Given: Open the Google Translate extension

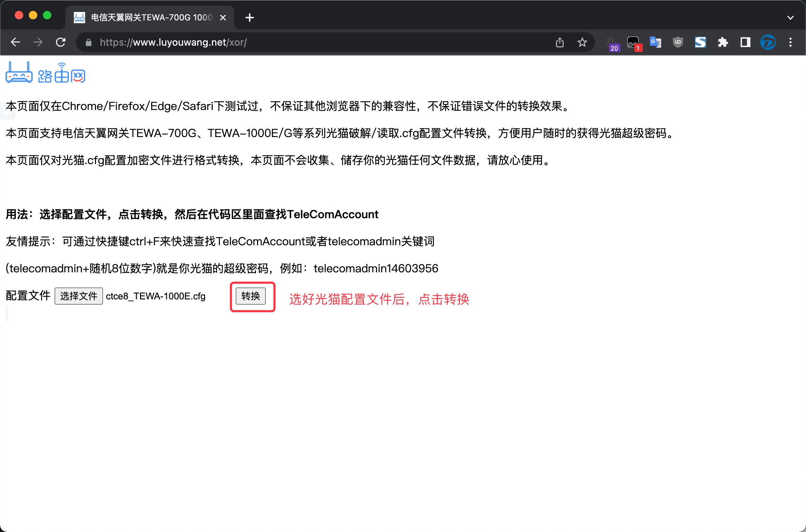Looking at the screenshot, I should click(x=655, y=43).
